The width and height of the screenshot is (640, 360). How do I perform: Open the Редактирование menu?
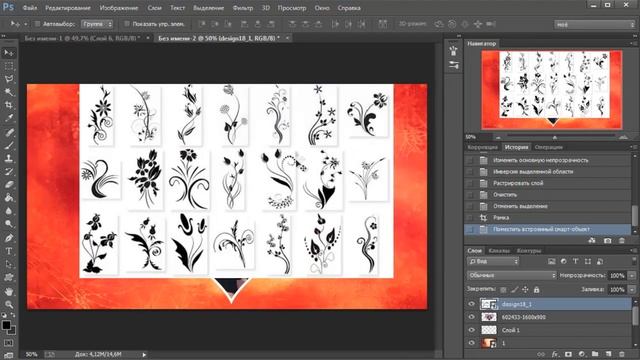(69, 8)
